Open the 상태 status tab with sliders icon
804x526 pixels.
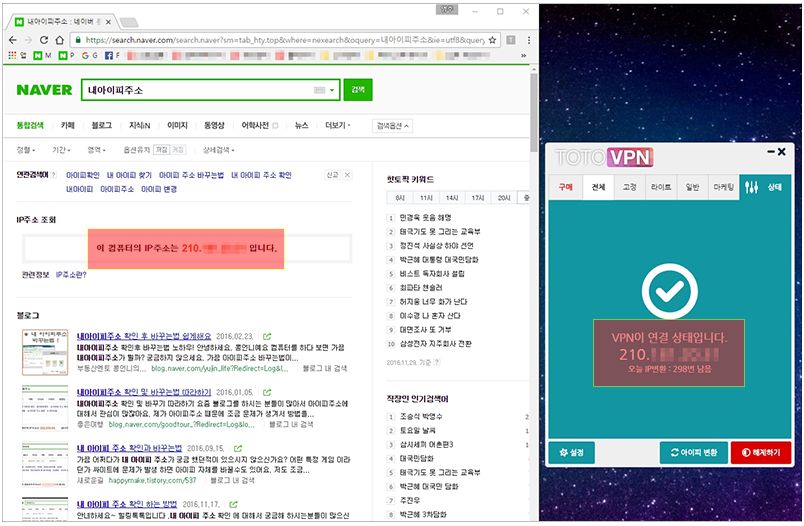click(x=765, y=187)
